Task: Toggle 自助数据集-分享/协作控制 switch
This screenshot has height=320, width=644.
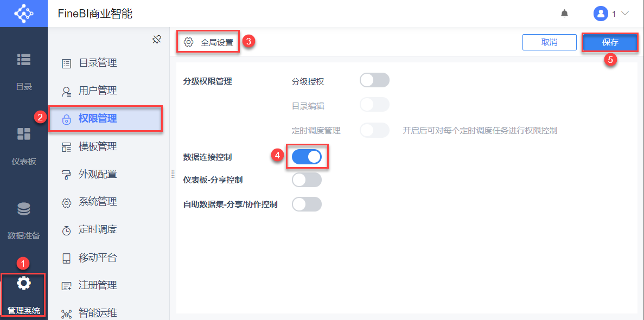Action: [307, 204]
